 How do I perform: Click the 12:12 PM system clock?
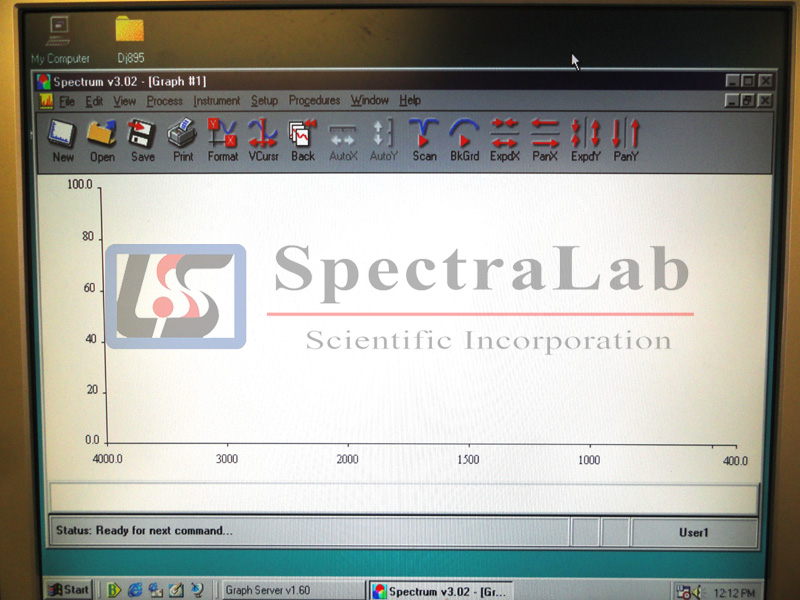734,593
